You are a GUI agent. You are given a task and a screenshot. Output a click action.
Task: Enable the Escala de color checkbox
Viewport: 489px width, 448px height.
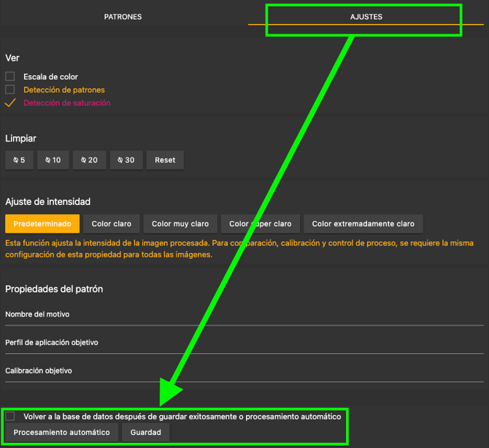pos(10,77)
